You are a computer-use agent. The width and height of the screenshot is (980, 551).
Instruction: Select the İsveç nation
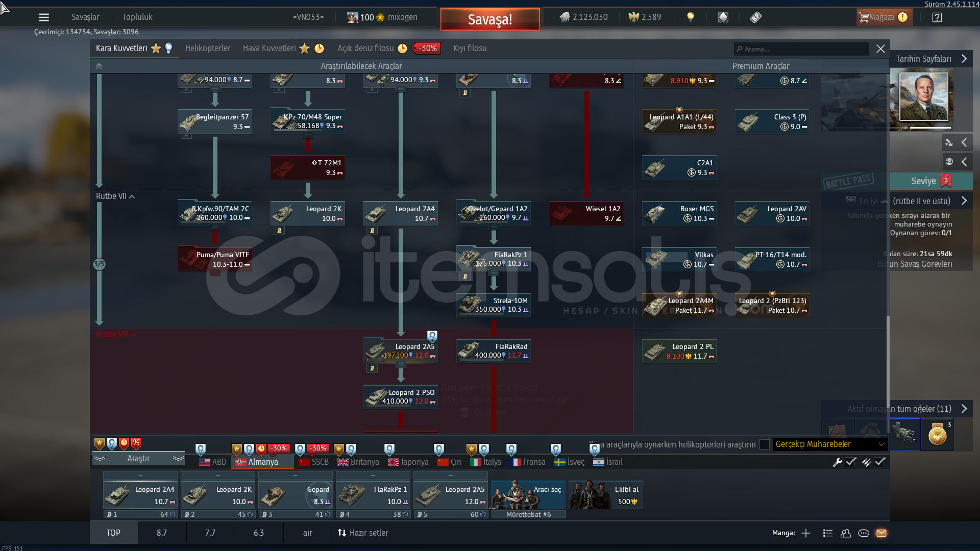[x=570, y=462]
